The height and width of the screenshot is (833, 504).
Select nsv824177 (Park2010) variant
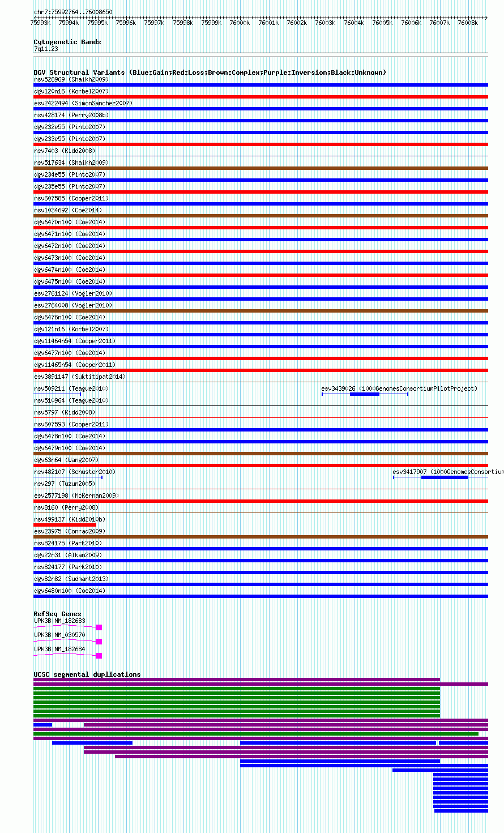tap(68, 567)
